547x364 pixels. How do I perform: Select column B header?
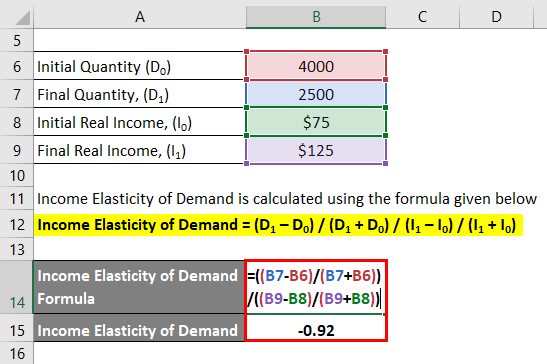pyautogui.click(x=316, y=17)
